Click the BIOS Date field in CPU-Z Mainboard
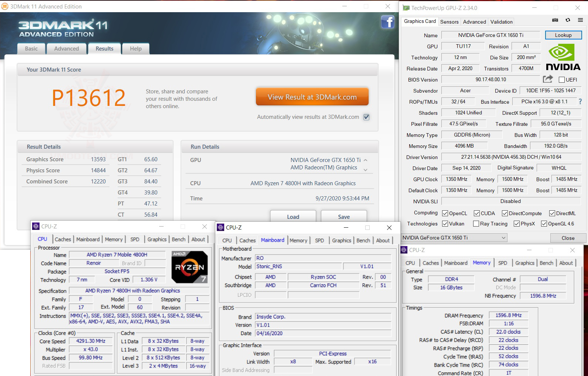 323,333
